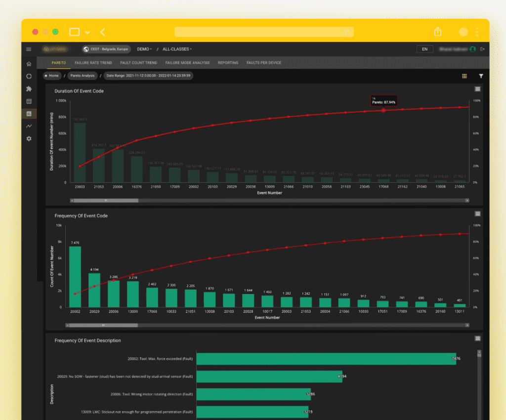506x420 pixels.
Task: Click the Home breadcrumb link
Action: click(52, 76)
